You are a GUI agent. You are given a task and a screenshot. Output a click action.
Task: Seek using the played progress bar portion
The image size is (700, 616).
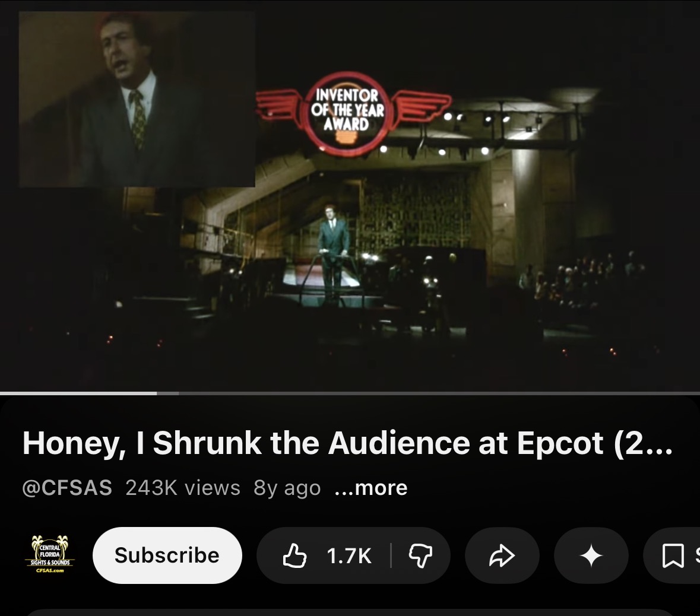click(78, 393)
